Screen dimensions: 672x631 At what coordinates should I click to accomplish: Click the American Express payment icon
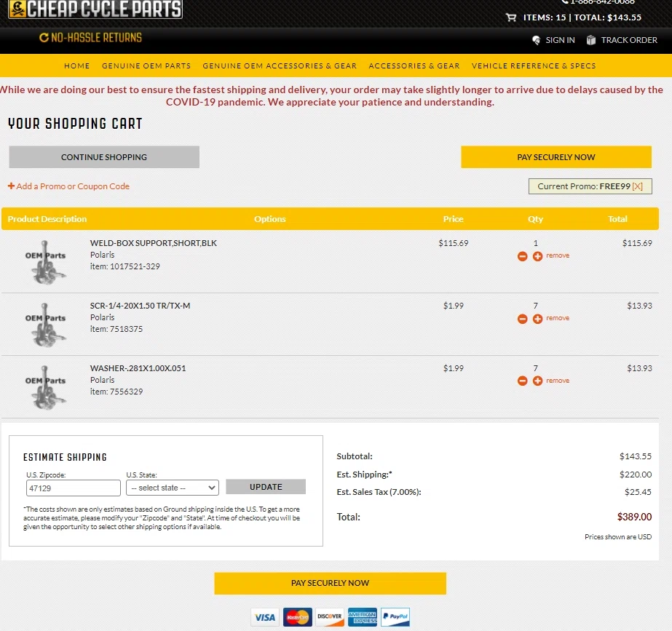click(x=363, y=617)
